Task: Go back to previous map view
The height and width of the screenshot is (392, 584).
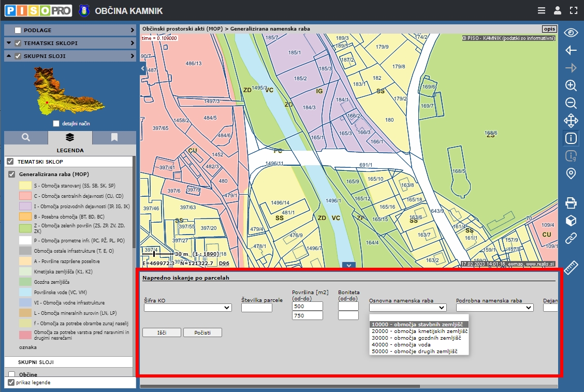Action: point(571,50)
